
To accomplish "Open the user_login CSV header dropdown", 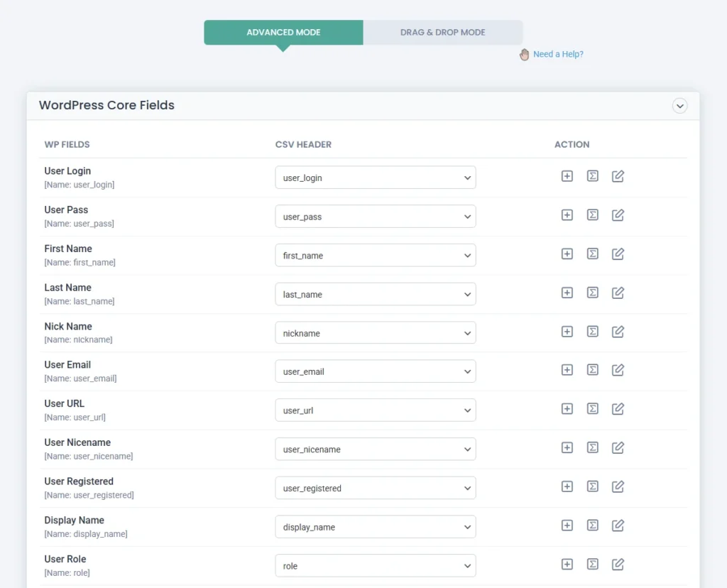I will (375, 178).
